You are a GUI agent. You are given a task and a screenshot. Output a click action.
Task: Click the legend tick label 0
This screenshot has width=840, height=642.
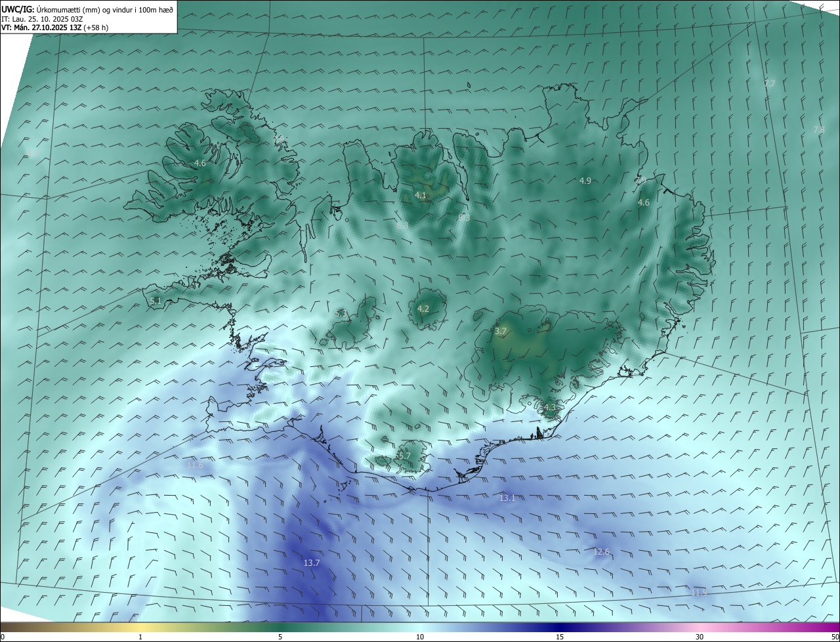(x=3, y=637)
